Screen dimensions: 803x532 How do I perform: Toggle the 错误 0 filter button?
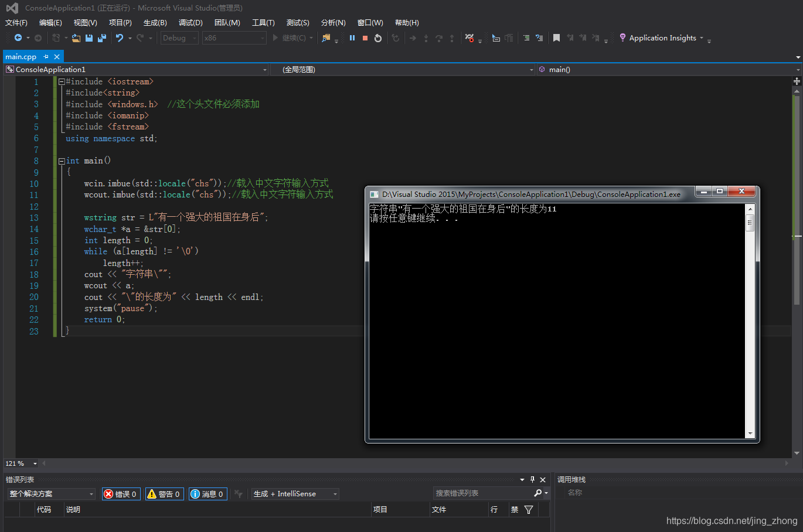121,493
